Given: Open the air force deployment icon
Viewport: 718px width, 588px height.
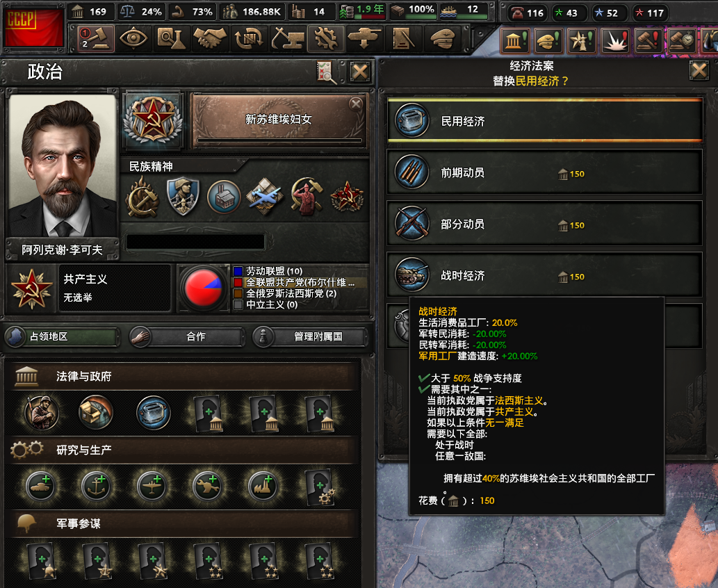Looking at the screenshot, I should click(x=364, y=38).
